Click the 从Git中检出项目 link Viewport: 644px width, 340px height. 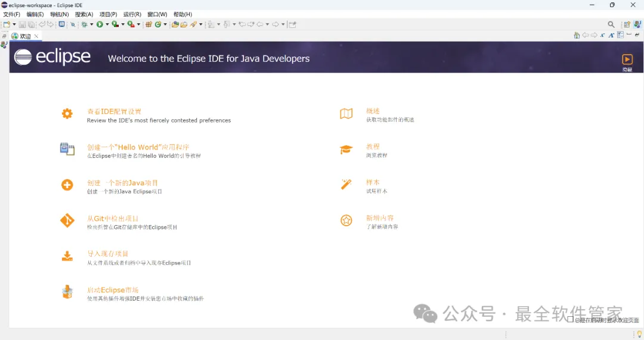pyautogui.click(x=113, y=219)
